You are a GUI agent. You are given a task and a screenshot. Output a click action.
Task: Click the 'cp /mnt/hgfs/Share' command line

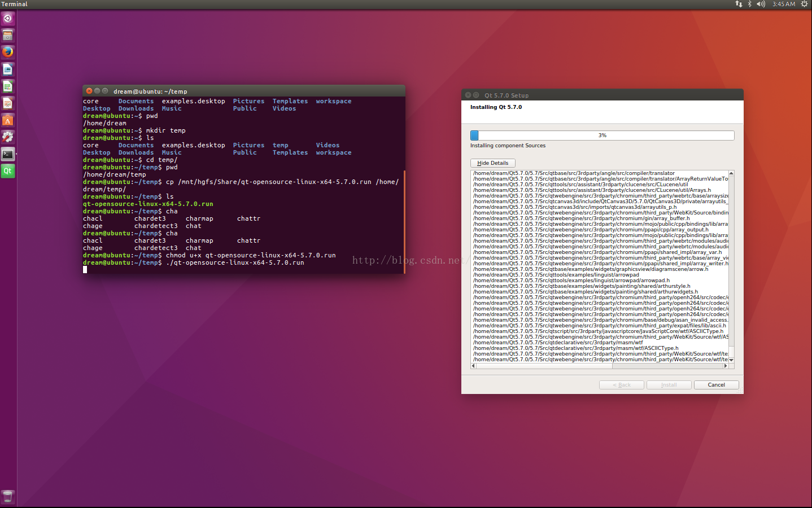pyautogui.click(x=282, y=182)
